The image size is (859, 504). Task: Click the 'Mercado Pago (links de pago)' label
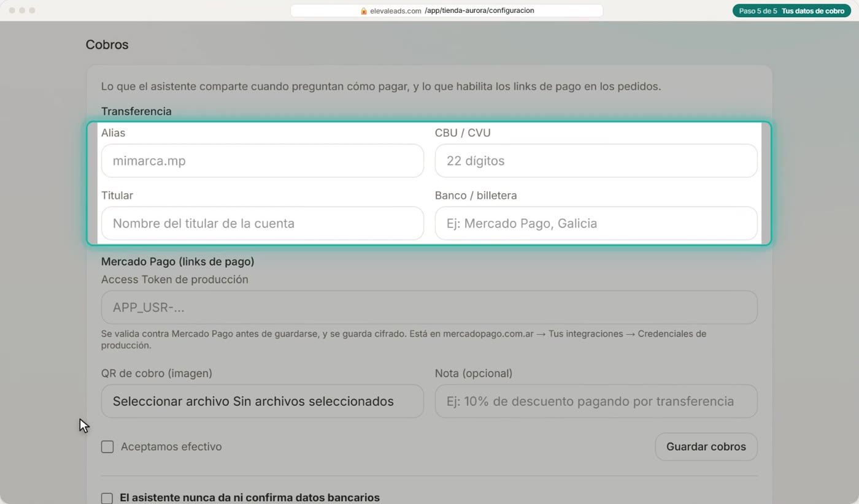point(178,262)
